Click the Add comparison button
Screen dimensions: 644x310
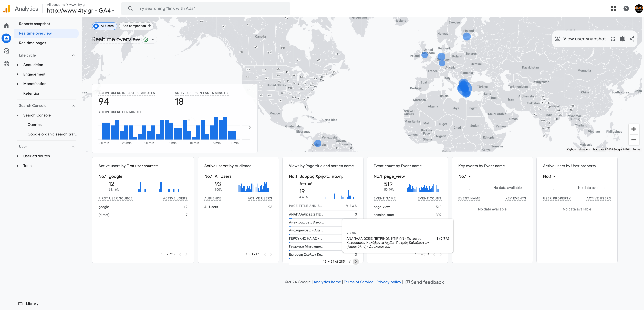click(137, 26)
